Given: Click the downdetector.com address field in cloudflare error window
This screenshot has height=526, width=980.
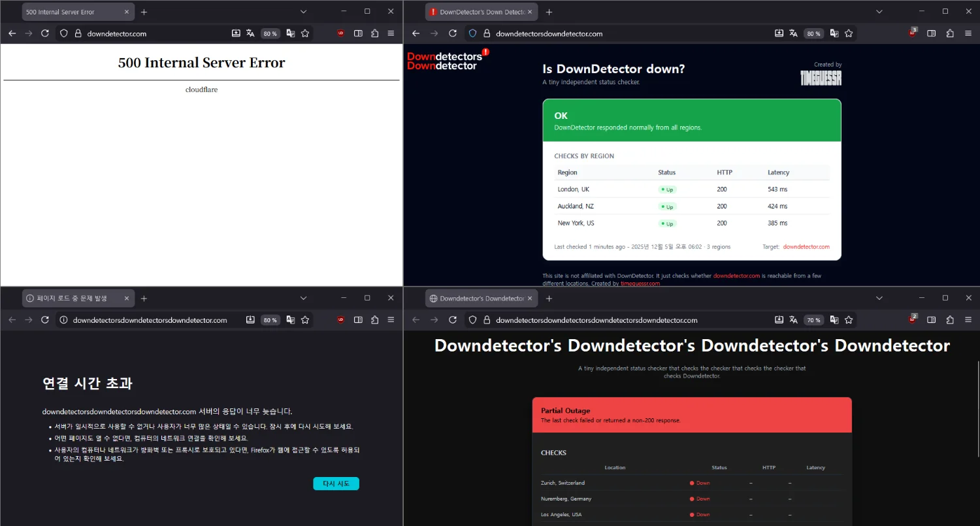Looking at the screenshot, I should point(150,33).
